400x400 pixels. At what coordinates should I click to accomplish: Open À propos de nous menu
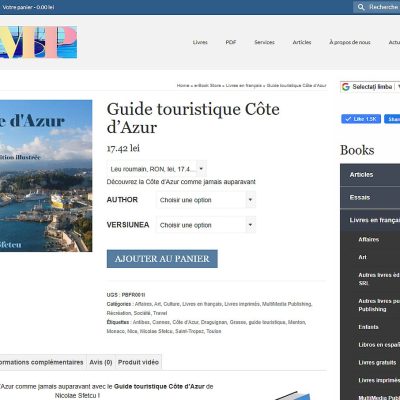350,42
